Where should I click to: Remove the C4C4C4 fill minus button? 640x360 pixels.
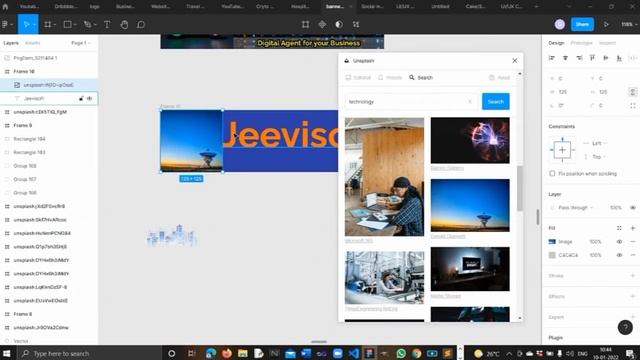point(633,255)
